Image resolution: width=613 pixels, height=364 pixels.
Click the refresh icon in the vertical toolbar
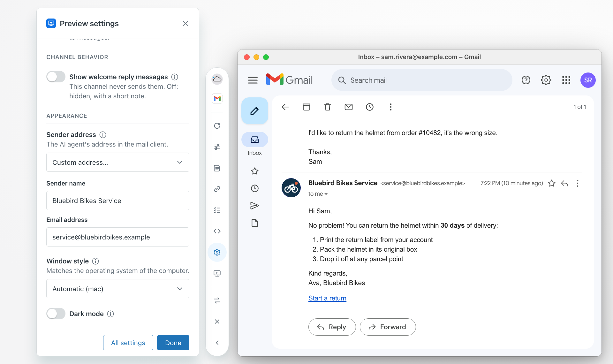pyautogui.click(x=217, y=126)
